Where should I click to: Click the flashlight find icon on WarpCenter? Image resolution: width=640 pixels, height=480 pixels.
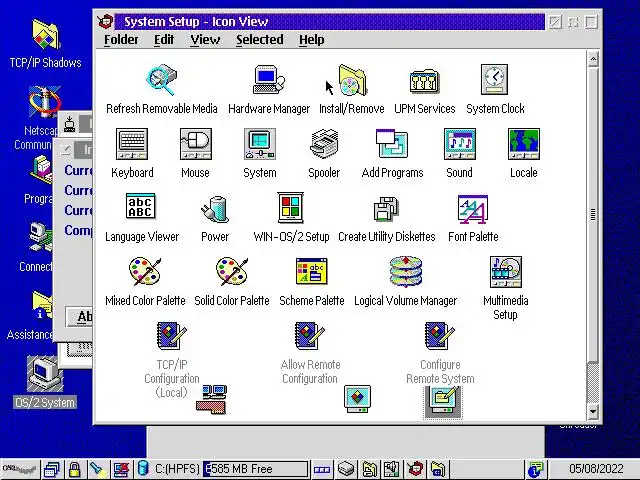[x=98, y=469]
